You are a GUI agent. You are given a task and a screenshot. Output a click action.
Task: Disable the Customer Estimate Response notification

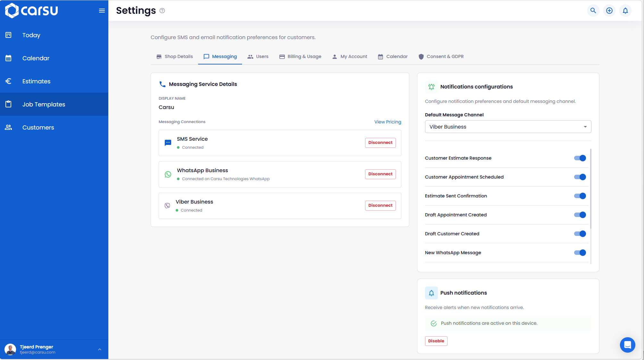coord(580,158)
